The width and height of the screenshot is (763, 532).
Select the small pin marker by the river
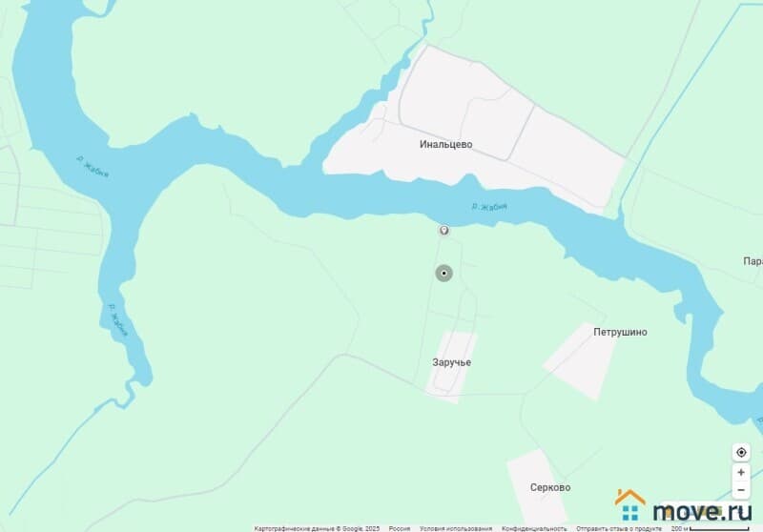pos(443,230)
